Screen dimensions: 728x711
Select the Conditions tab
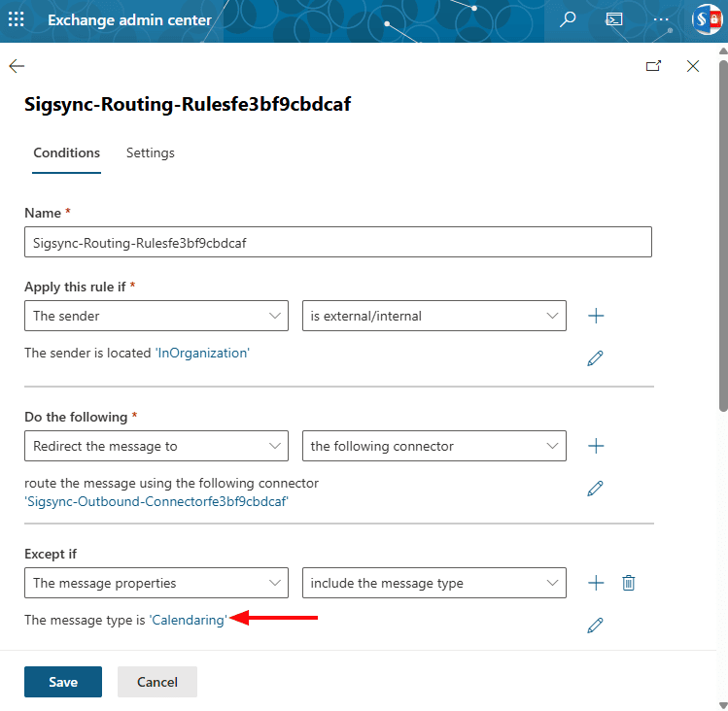point(66,152)
